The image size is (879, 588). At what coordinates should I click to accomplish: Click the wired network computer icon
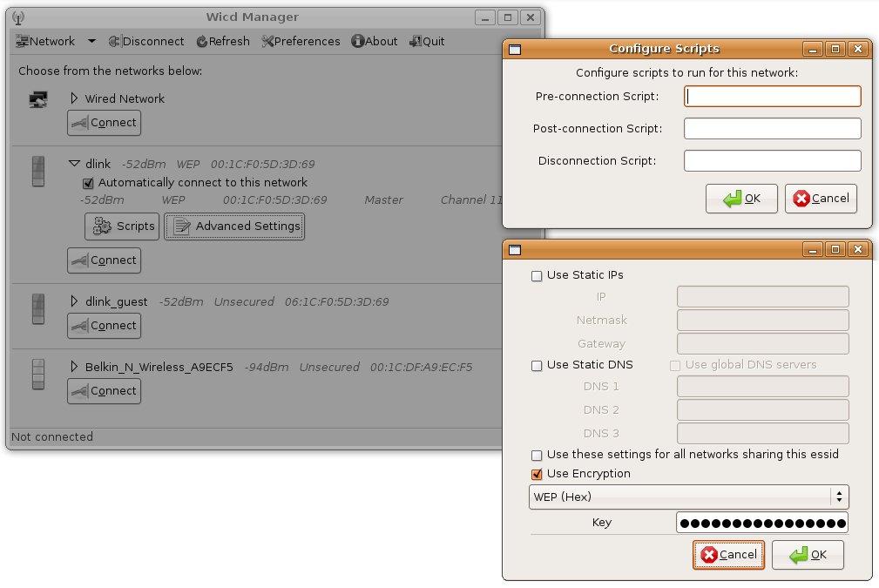point(38,99)
